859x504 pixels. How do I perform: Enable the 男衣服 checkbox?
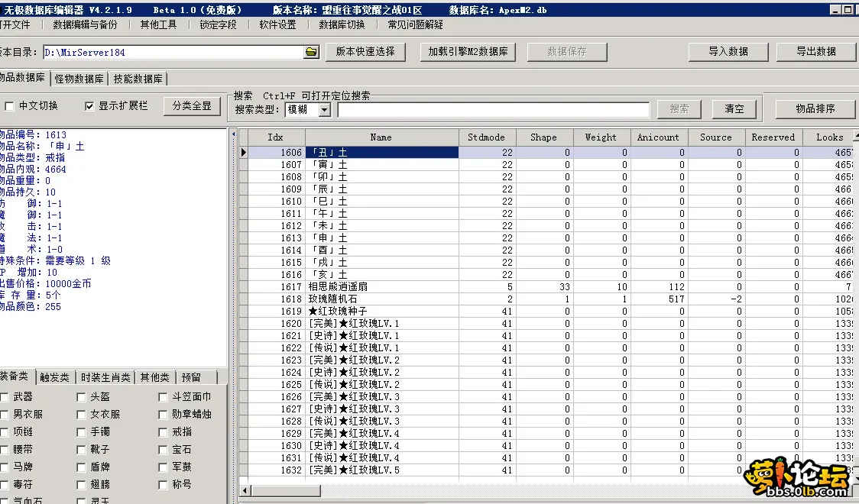[4, 414]
